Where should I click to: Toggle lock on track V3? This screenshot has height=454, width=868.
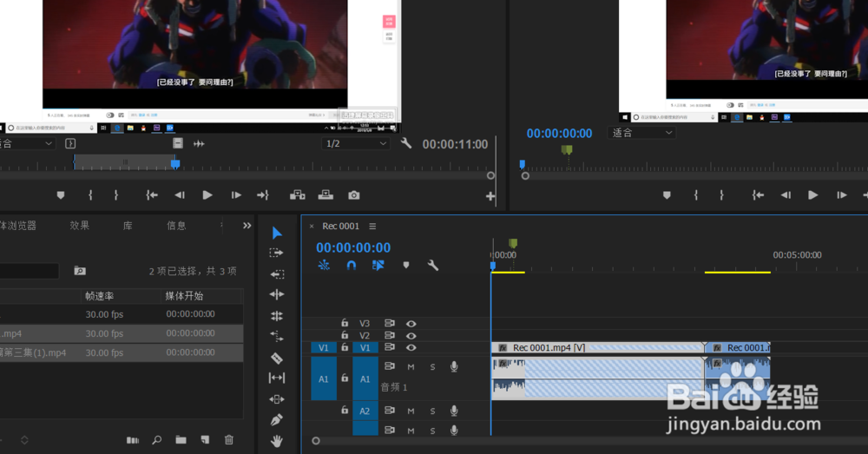[x=345, y=323]
